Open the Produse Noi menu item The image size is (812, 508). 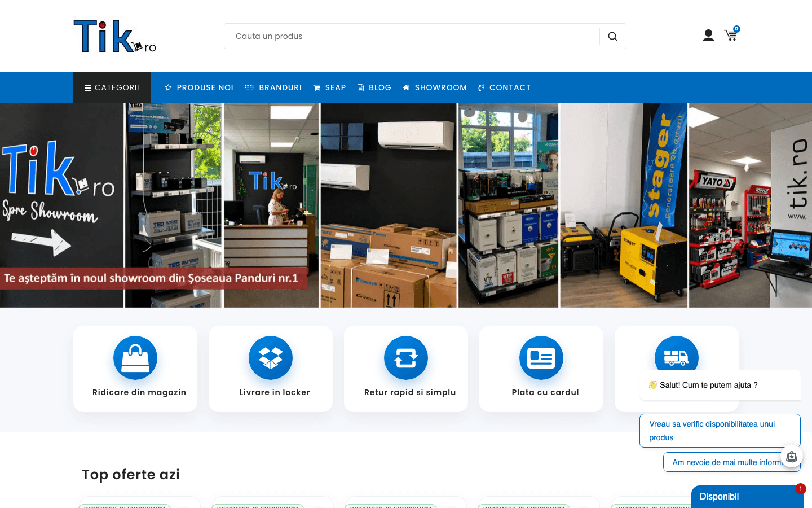tap(199, 87)
